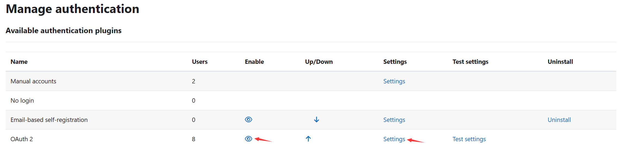The height and width of the screenshot is (148, 644).
Task: Uninstall the Email-based self-registration plugin
Action: [559, 120]
